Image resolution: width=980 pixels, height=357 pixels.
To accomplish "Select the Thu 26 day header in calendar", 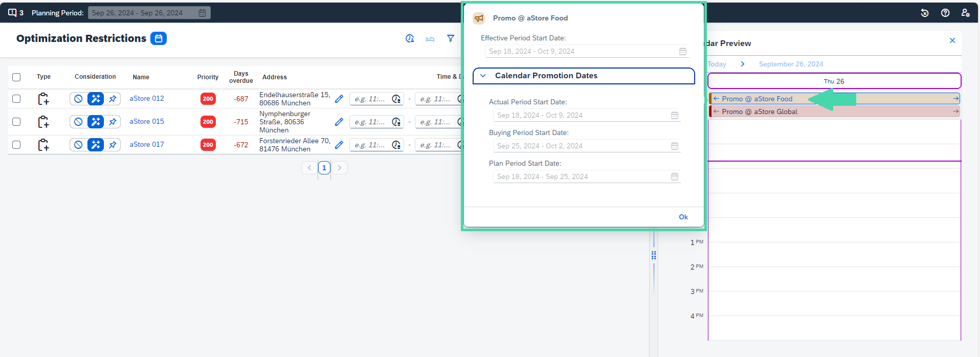I will (x=834, y=81).
